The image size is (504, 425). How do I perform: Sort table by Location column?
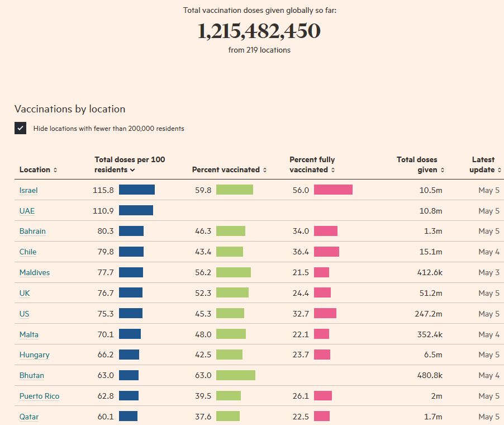(x=38, y=169)
